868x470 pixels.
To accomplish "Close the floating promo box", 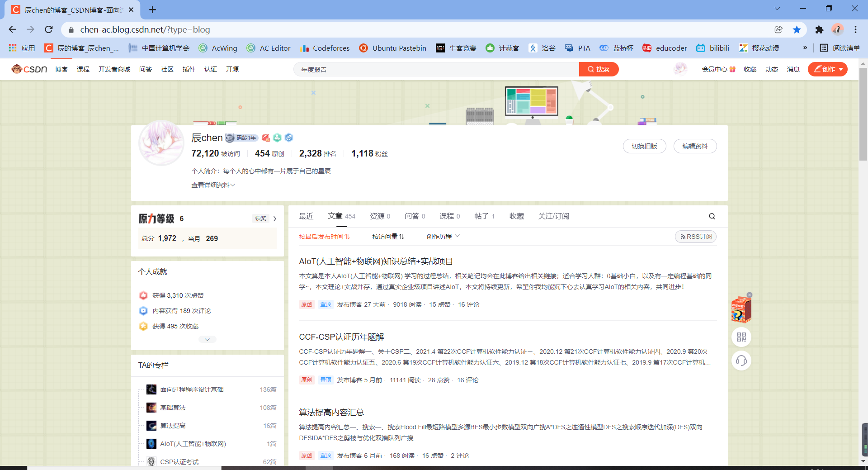I will tap(750, 295).
